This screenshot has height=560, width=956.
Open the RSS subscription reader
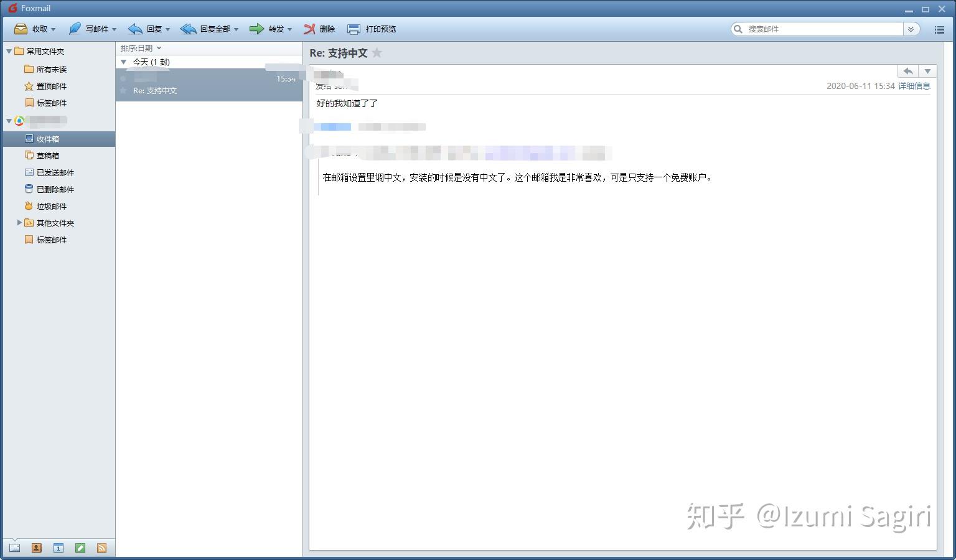pos(102,547)
